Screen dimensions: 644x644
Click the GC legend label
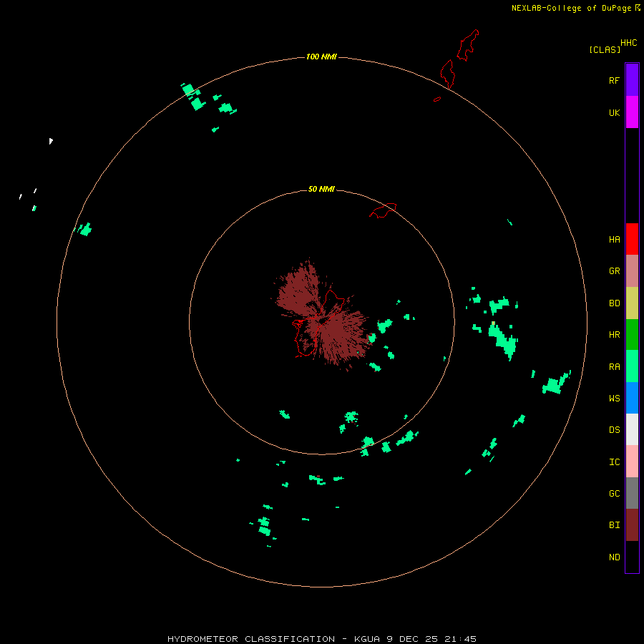pos(614,494)
